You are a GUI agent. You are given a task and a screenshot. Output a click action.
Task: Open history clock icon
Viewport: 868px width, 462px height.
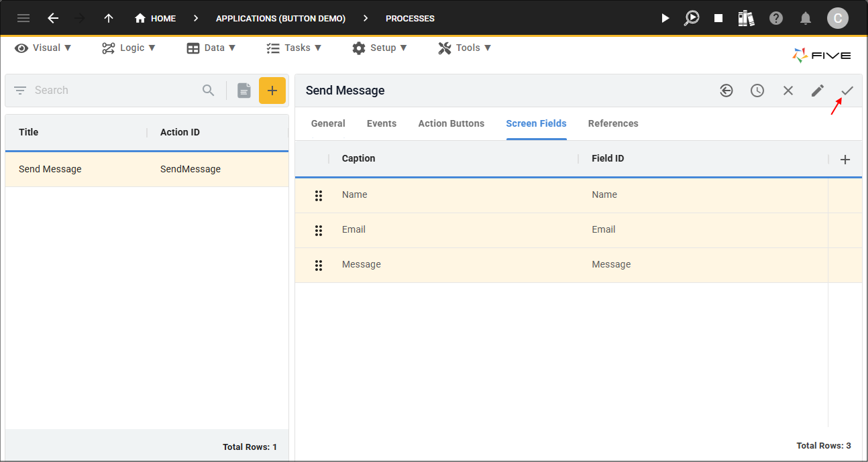(x=757, y=91)
